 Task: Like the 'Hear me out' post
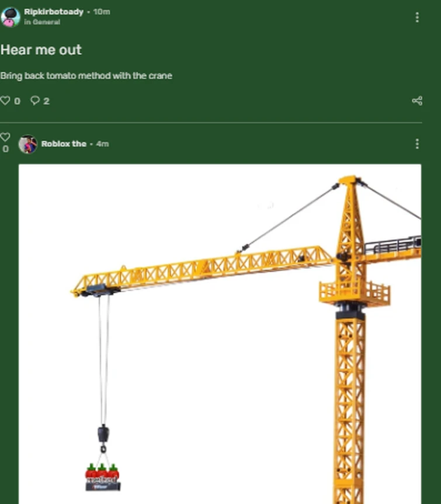pos(5,100)
